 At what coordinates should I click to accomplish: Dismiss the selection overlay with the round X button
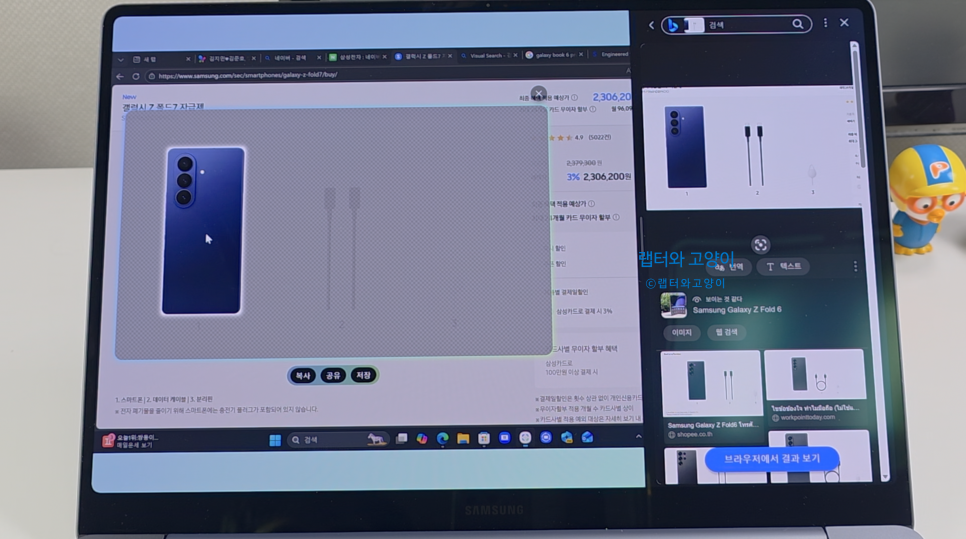tap(538, 94)
